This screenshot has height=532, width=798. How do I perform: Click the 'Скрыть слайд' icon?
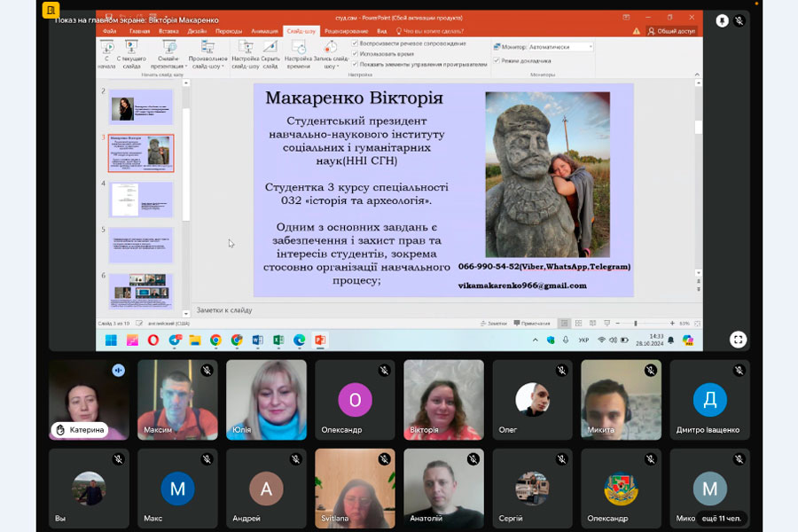click(270, 49)
